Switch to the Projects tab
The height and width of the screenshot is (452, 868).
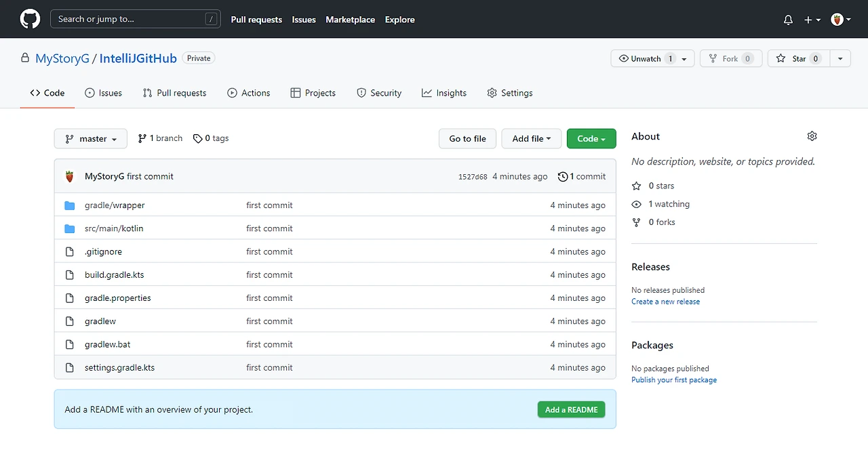(313, 93)
